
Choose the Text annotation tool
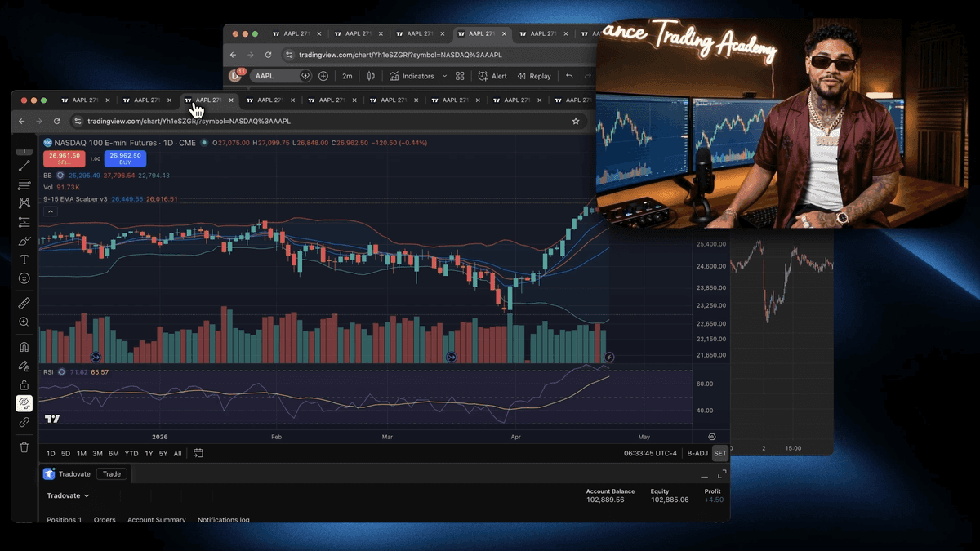pos(24,260)
